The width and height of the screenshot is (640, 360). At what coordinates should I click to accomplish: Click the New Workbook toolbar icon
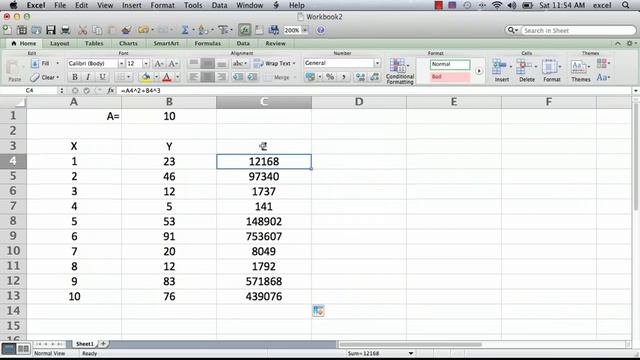tap(7, 30)
